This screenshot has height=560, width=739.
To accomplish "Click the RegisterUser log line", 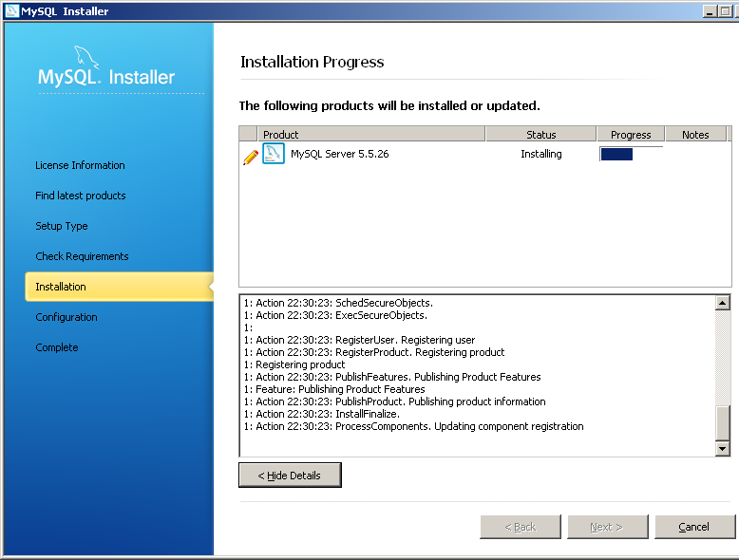I will click(360, 340).
